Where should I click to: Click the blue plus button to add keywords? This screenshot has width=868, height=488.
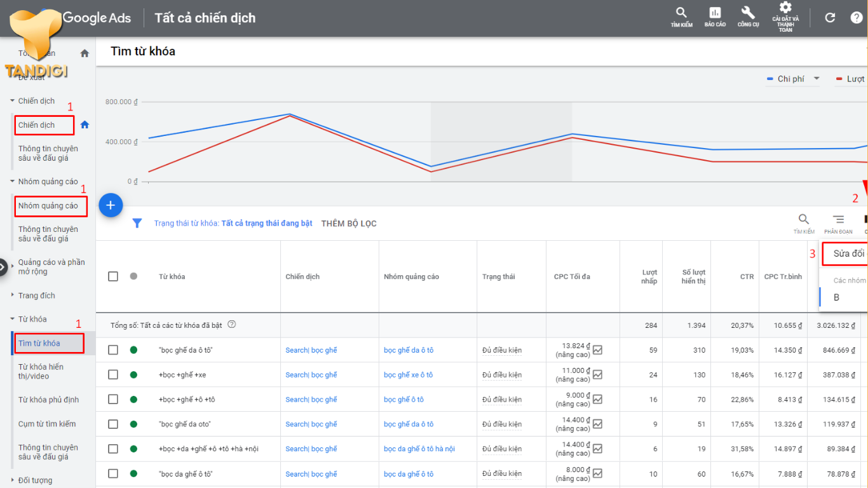tap(111, 205)
